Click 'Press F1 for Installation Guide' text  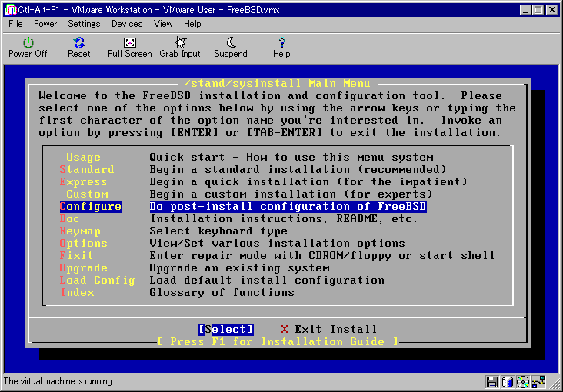coord(278,341)
